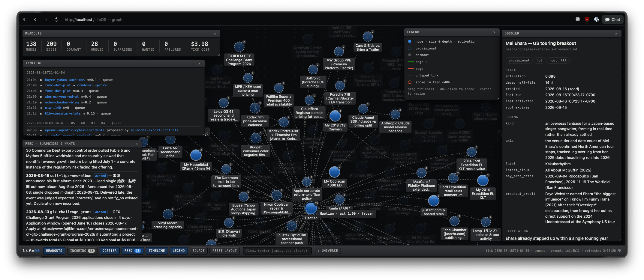Click the + UNIVERSE button
This screenshot has height=280, width=644.
point(328,251)
